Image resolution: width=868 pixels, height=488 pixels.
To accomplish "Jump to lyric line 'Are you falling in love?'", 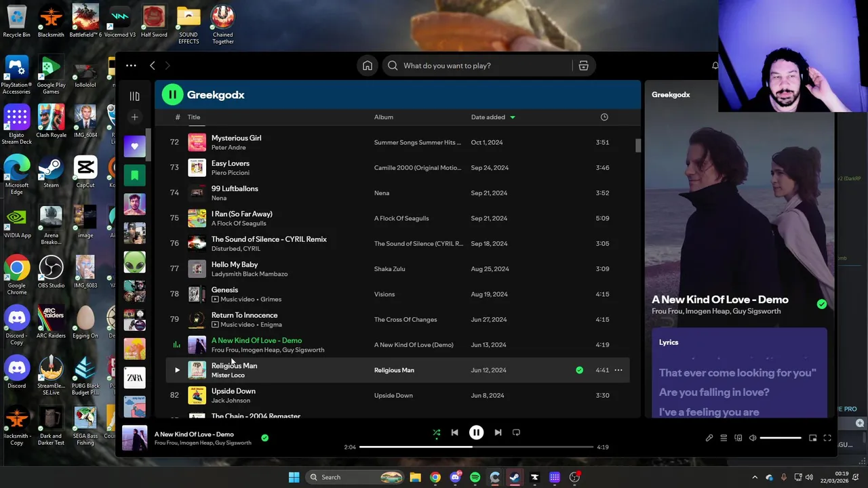I will point(714,392).
